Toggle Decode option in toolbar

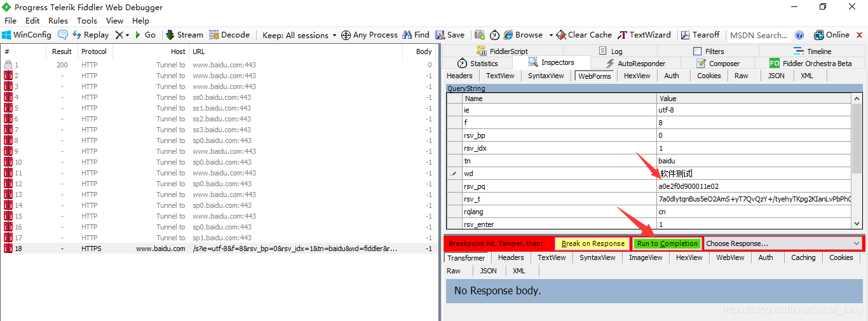point(231,35)
